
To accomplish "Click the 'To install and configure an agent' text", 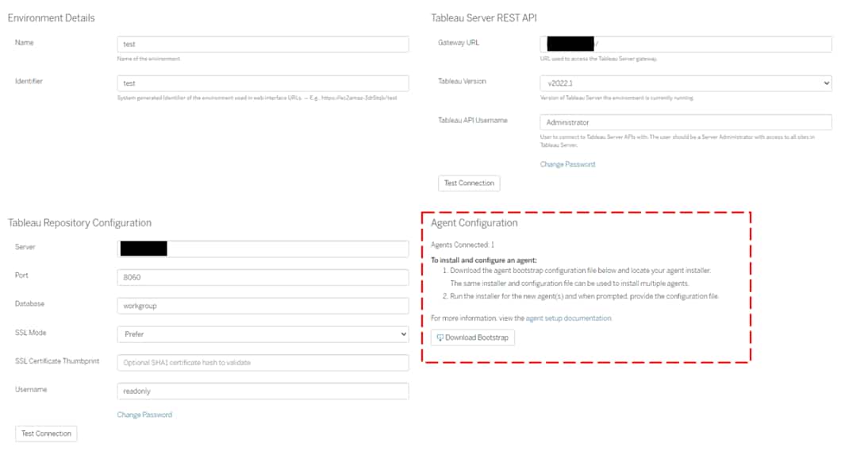I will click(x=484, y=260).
